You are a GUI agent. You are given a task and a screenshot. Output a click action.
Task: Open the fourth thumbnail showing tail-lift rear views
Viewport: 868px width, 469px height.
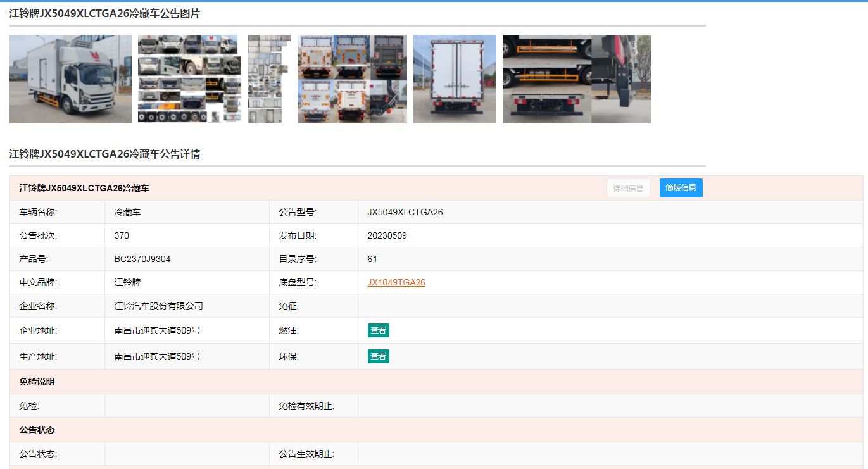click(x=352, y=79)
